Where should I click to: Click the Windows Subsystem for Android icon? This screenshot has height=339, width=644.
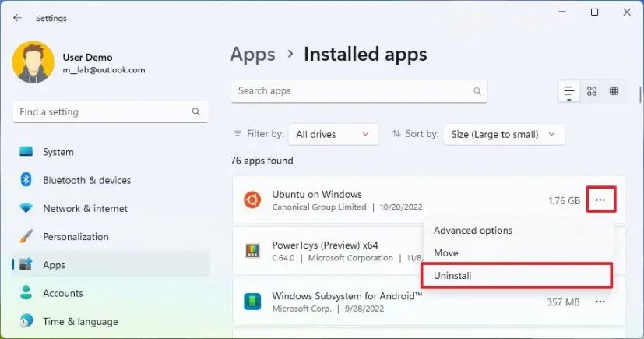pyautogui.click(x=252, y=302)
